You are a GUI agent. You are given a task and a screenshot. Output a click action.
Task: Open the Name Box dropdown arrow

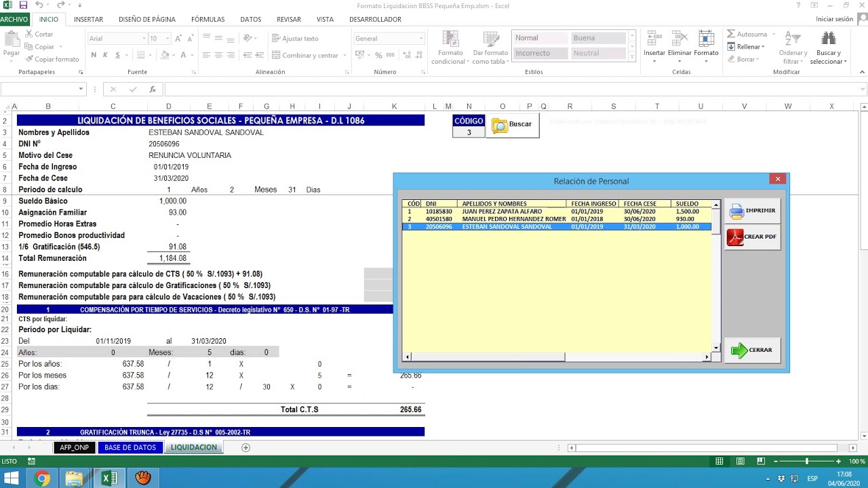pyautogui.click(x=81, y=89)
